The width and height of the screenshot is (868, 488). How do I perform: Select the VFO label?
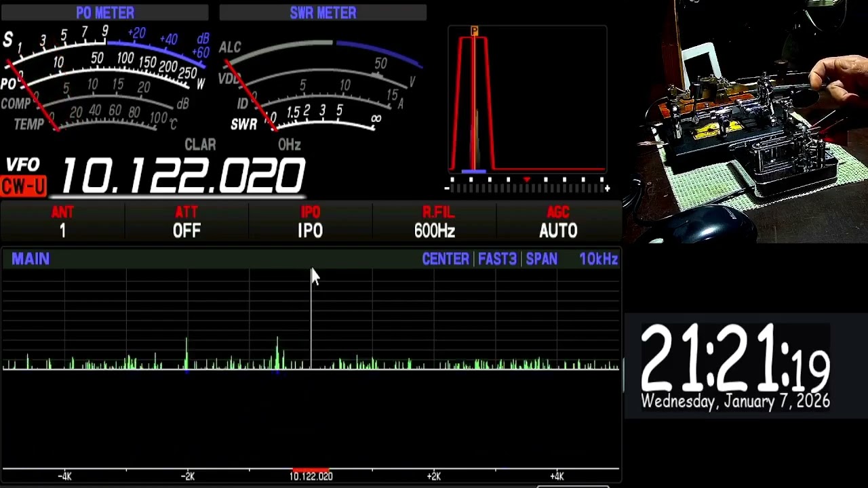tap(23, 165)
